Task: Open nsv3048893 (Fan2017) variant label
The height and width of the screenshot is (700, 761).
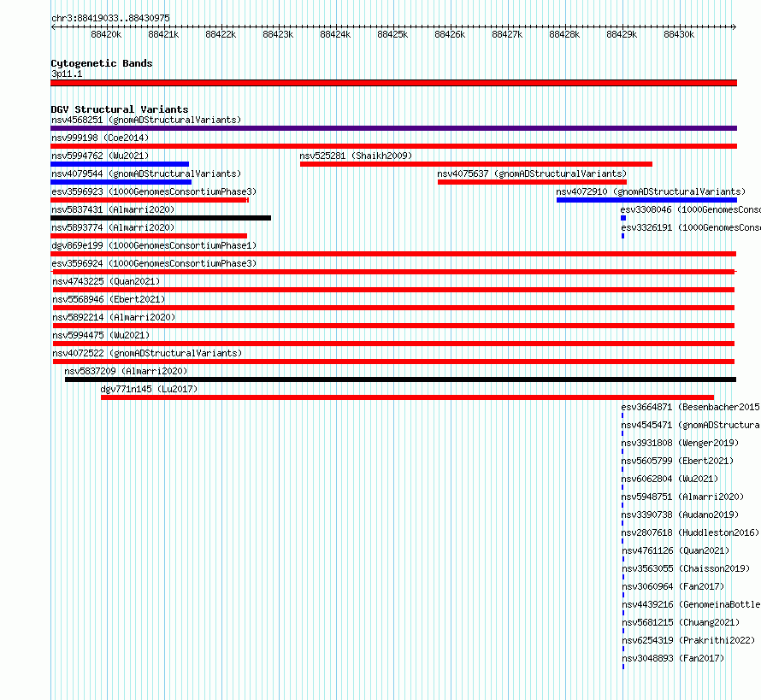Action: click(x=673, y=658)
